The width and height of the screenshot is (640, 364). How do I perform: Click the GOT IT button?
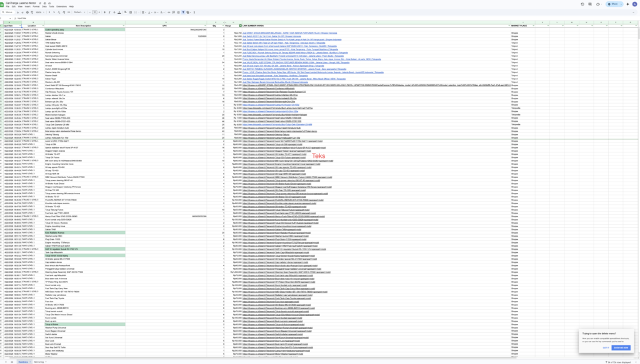pyautogui.click(x=606, y=348)
